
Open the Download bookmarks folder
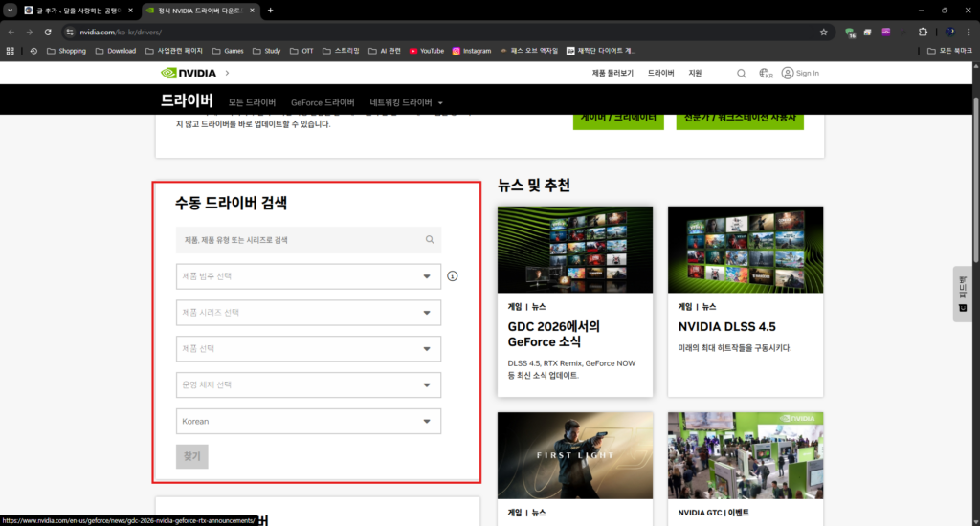(x=116, y=51)
